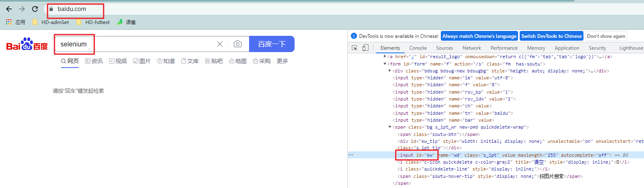Switch to the DevTools Console tab
The image size is (644, 188).
[x=418, y=48]
